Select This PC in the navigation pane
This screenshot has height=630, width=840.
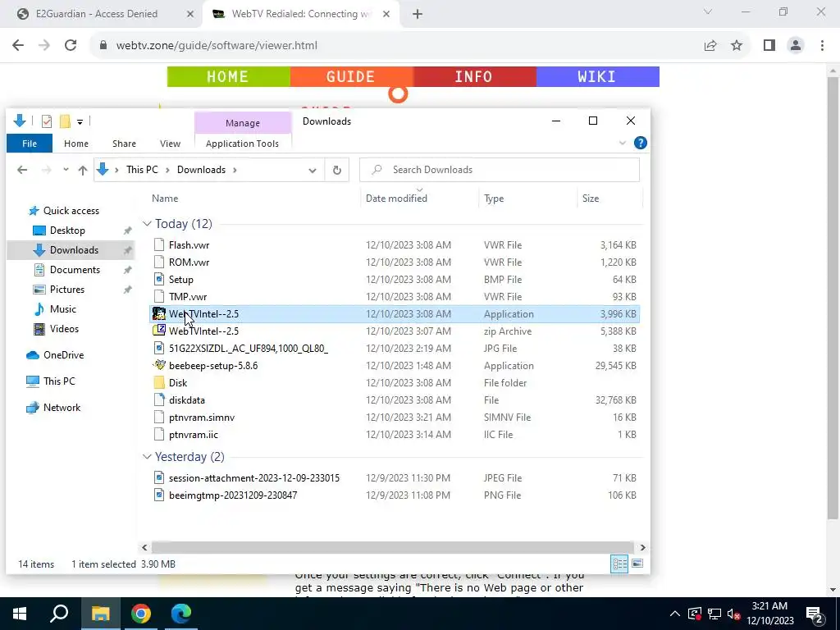(x=59, y=381)
